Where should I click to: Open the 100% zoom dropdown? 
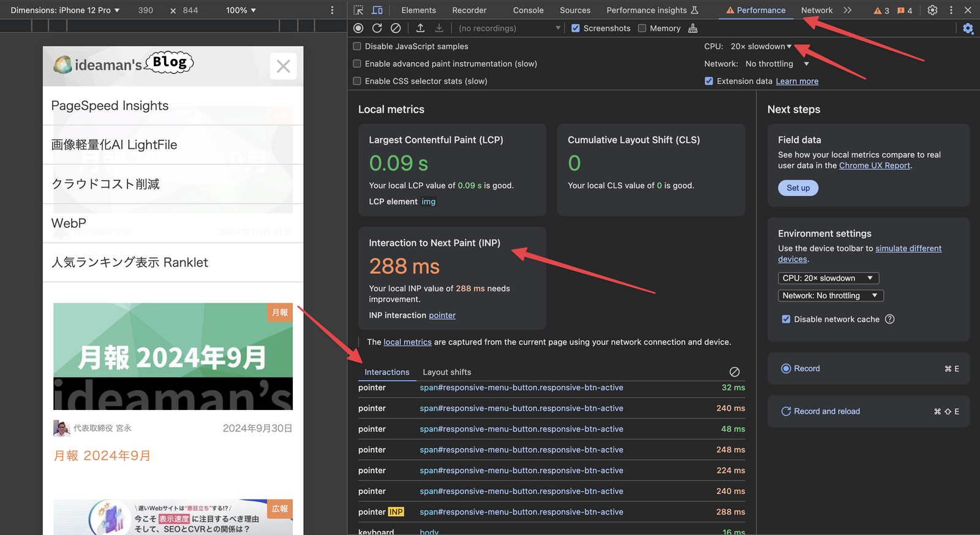tap(241, 10)
